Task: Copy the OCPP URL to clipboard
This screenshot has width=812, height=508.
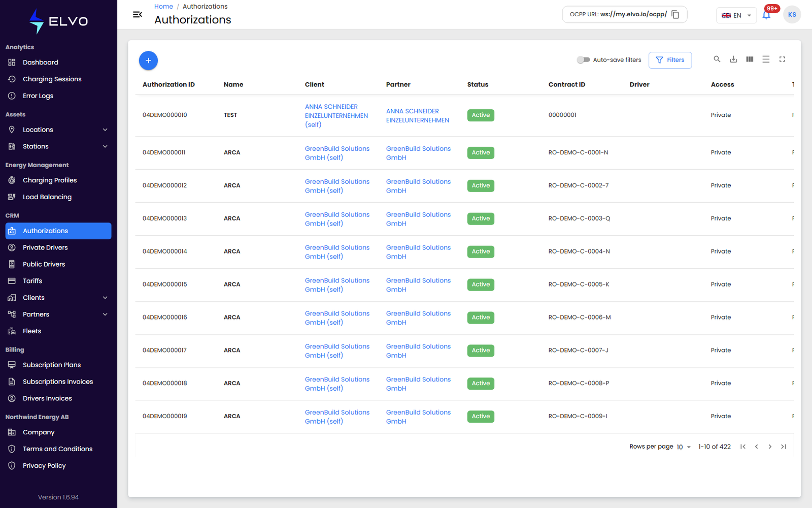Action: coord(675,15)
